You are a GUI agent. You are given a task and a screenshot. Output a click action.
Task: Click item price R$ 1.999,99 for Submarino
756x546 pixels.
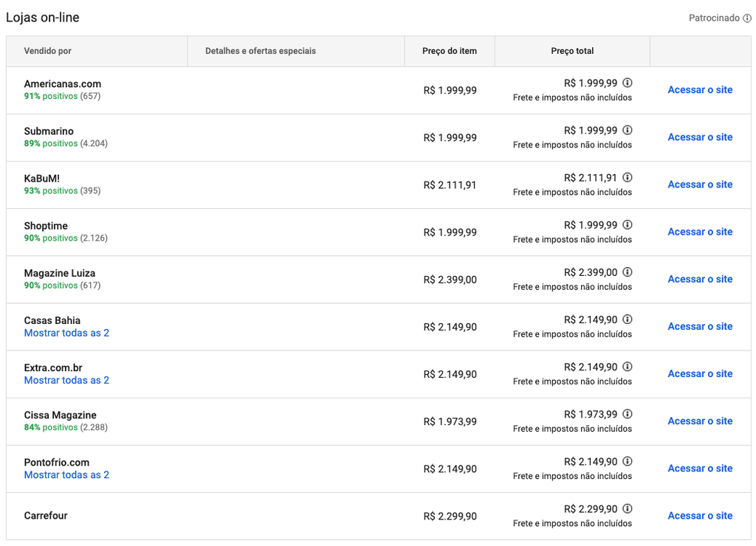coord(450,138)
